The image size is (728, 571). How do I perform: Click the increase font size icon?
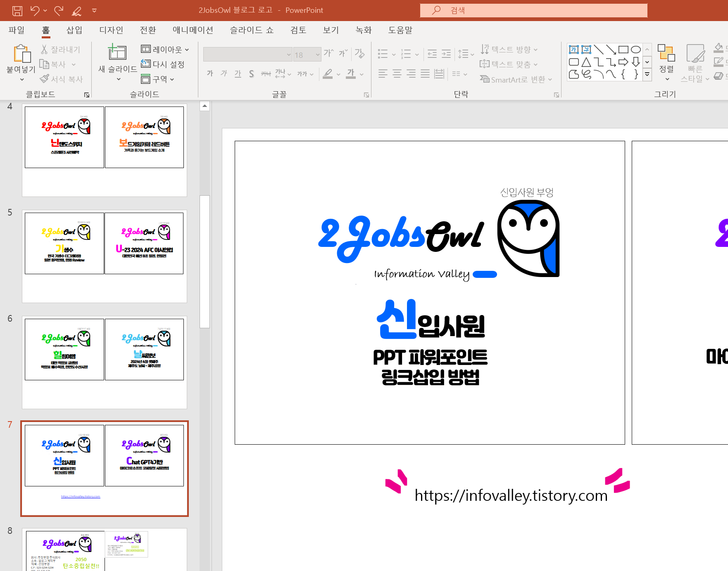(328, 53)
